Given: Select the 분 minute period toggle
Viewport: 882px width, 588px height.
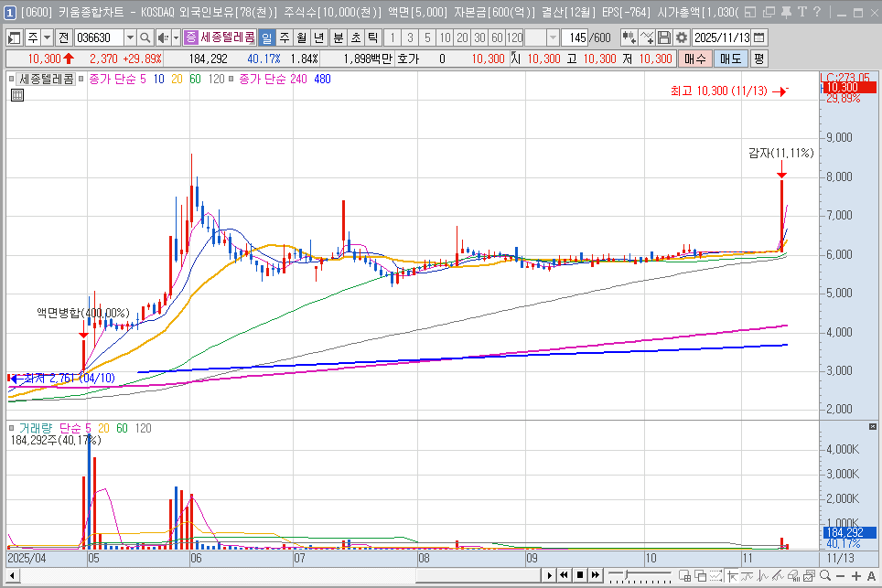Looking at the screenshot, I should pos(338,37).
